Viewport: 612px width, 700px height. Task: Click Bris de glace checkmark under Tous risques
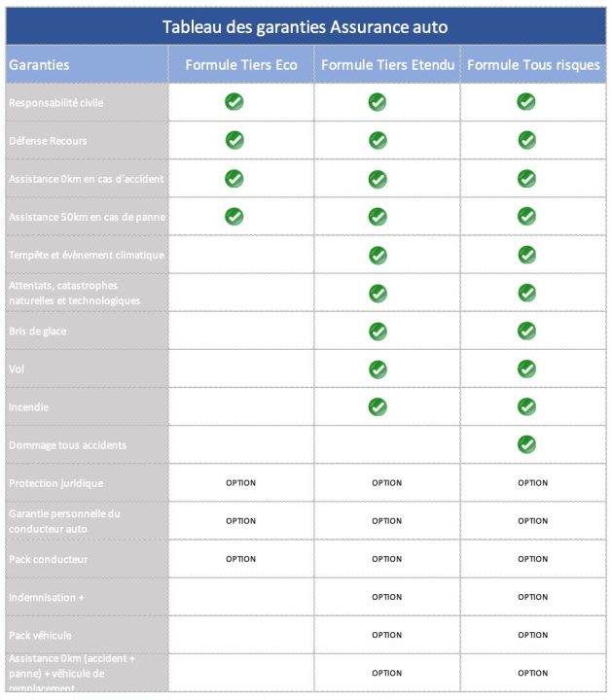coord(526,331)
